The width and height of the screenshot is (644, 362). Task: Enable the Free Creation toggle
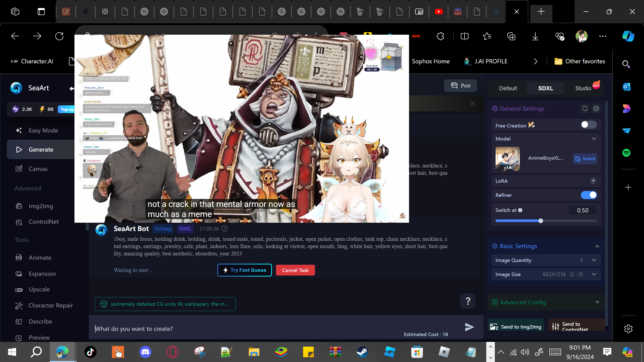coord(589,125)
